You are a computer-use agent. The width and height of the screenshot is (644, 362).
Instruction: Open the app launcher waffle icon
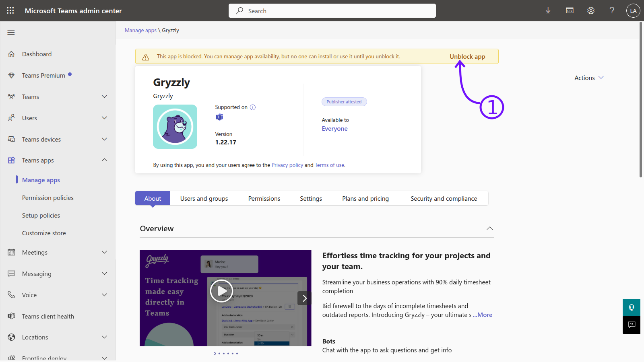(x=10, y=11)
